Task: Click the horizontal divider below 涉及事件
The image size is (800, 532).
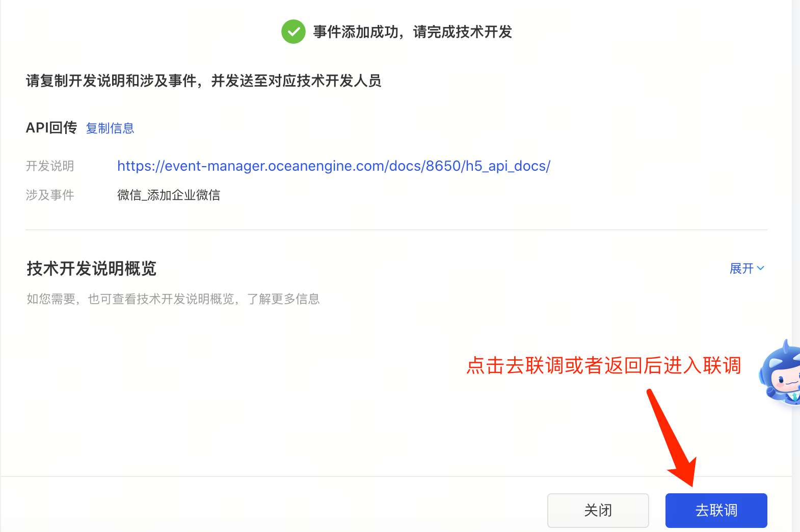Action: pyautogui.click(x=396, y=230)
